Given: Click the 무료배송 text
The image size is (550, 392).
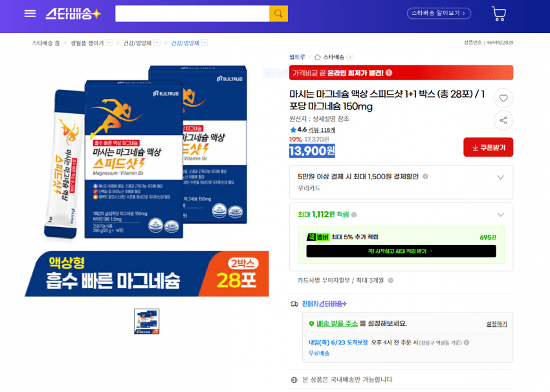Looking at the screenshot, I should click(x=319, y=353).
